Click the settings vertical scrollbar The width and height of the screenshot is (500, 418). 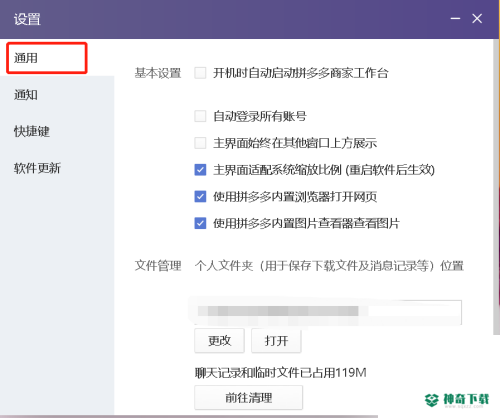pos(496,187)
